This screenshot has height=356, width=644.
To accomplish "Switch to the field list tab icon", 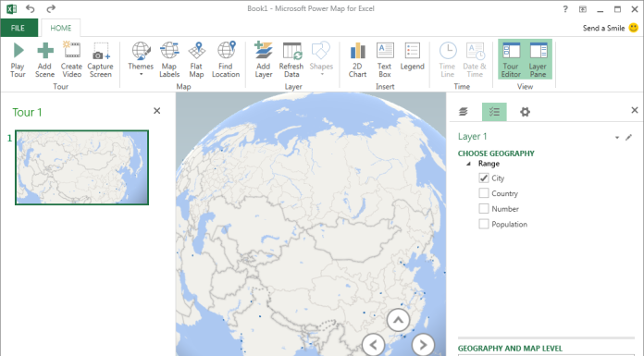I will 494,112.
